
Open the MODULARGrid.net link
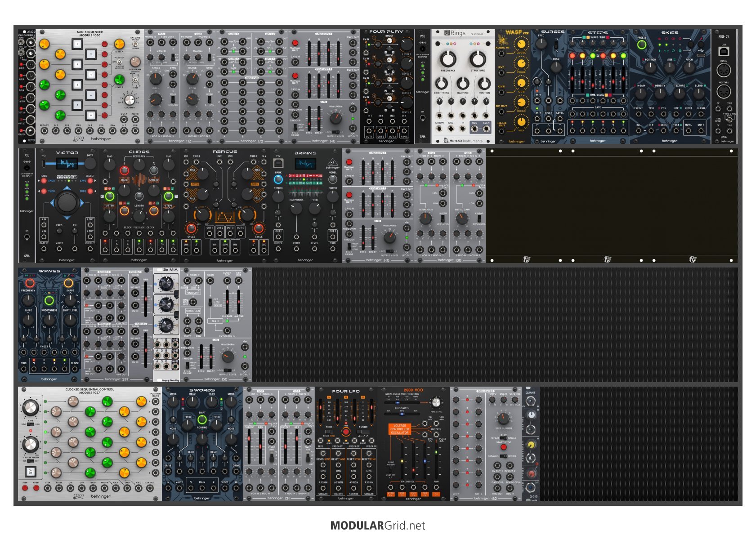tap(378, 525)
